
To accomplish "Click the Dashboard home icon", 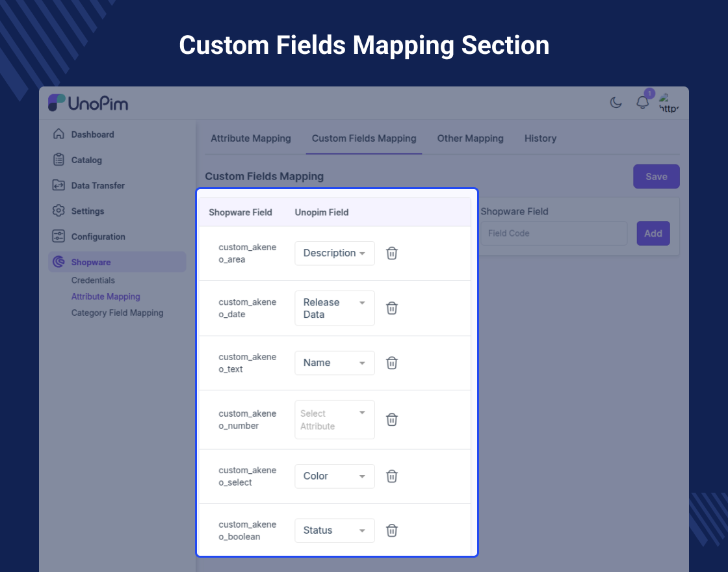I will 58,134.
